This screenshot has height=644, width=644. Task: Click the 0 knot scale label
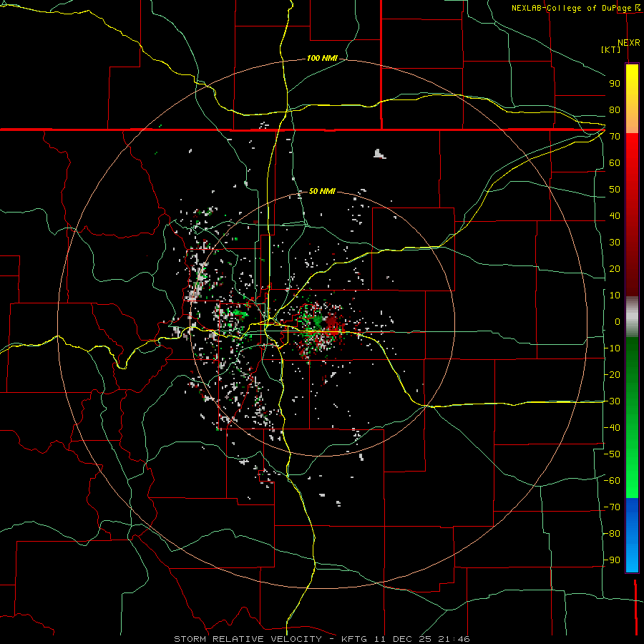[618, 322]
